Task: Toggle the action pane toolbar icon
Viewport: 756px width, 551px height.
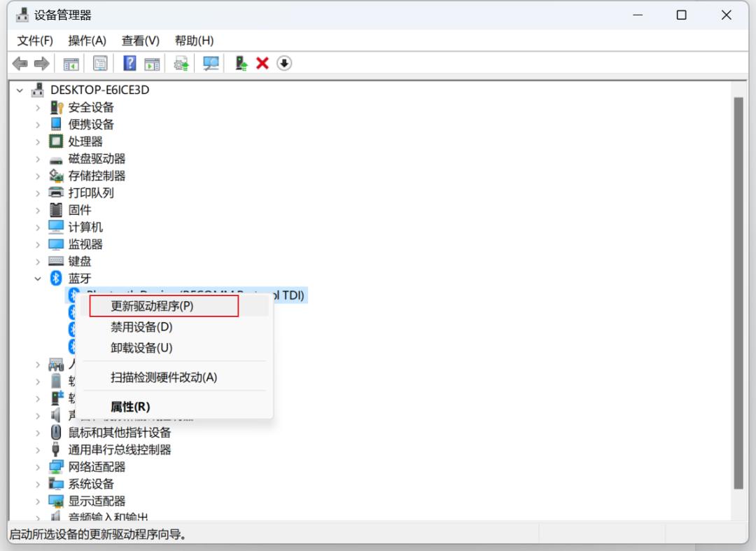Action: (x=152, y=64)
